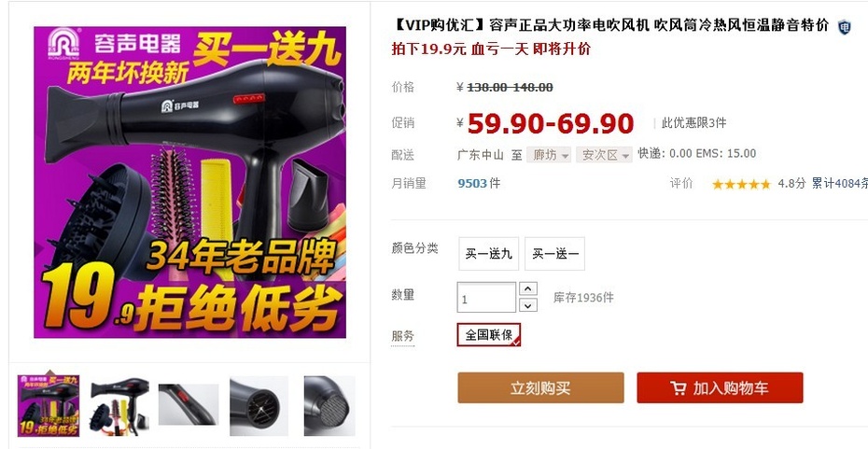Select the dryer mesh filter thumbnail

[329, 405]
